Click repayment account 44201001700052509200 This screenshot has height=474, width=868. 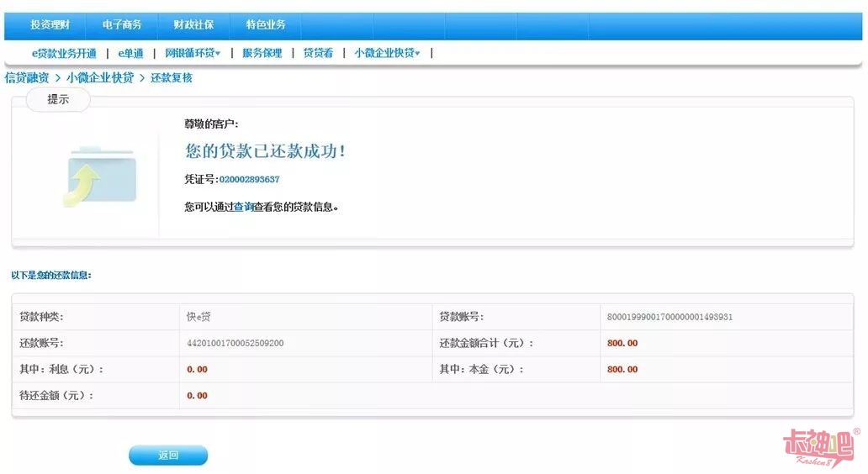click(x=236, y=343)
